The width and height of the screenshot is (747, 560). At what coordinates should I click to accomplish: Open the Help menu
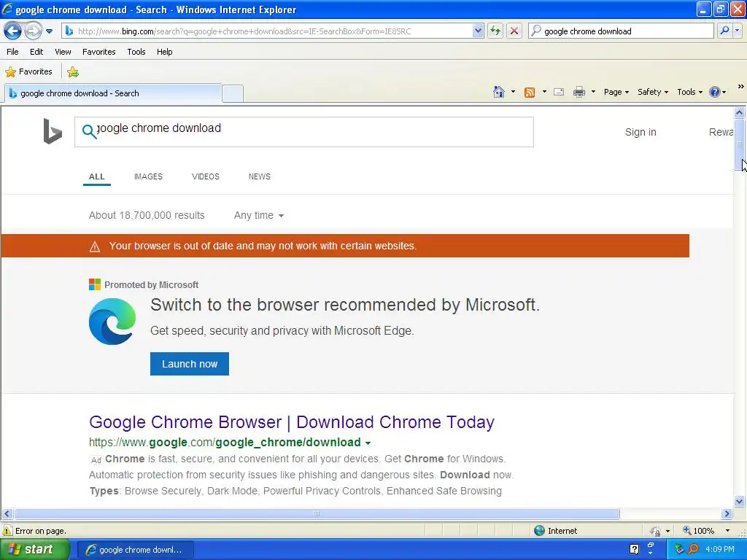coord(164,52)
